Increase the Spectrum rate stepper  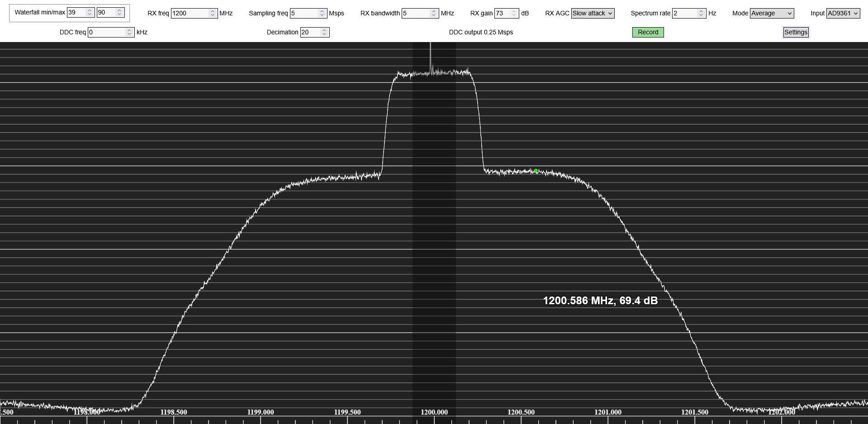click(x=701, y=11)
